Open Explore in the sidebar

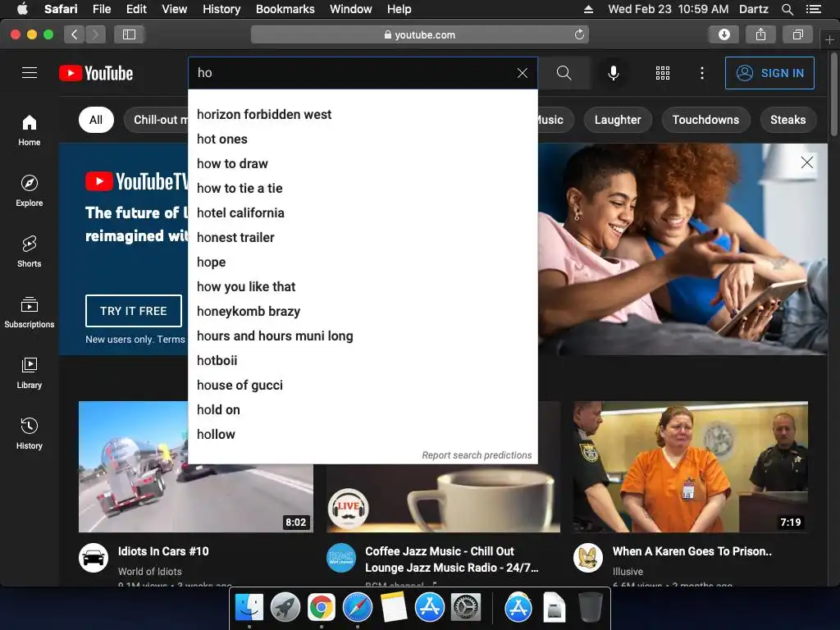pos(30,190)
